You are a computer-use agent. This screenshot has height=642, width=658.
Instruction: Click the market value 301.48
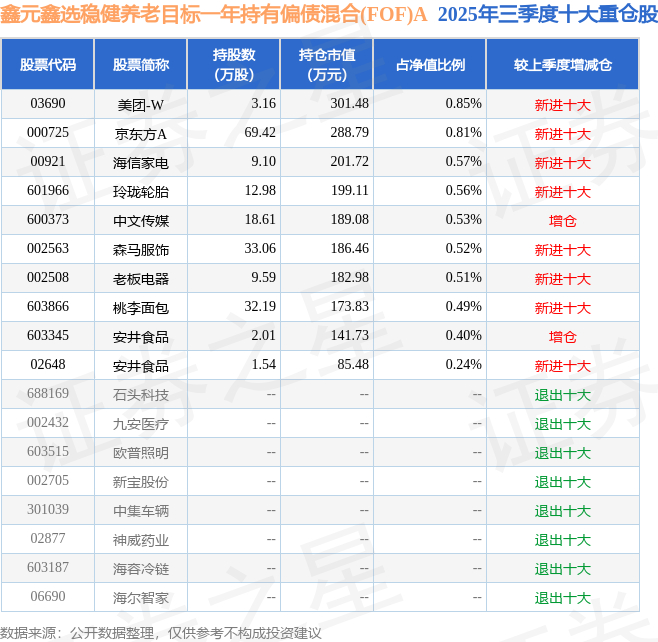pos(349,104)
